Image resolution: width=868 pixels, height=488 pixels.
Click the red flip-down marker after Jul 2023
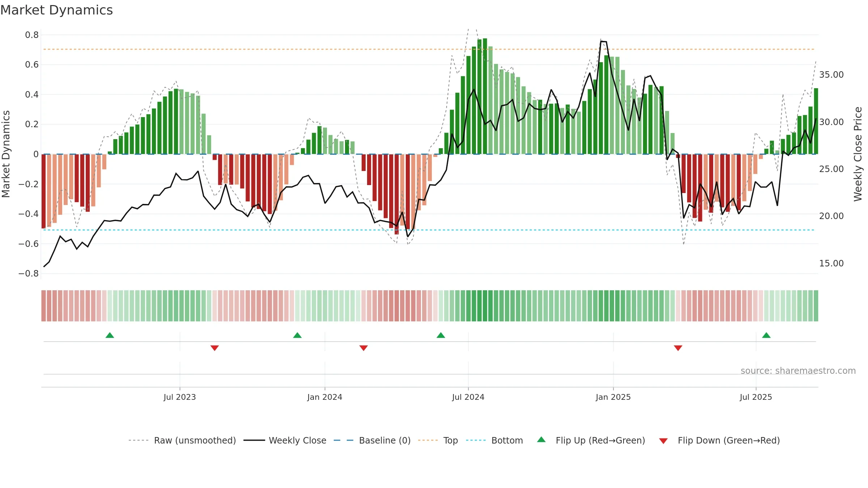[x=214, y=348]
